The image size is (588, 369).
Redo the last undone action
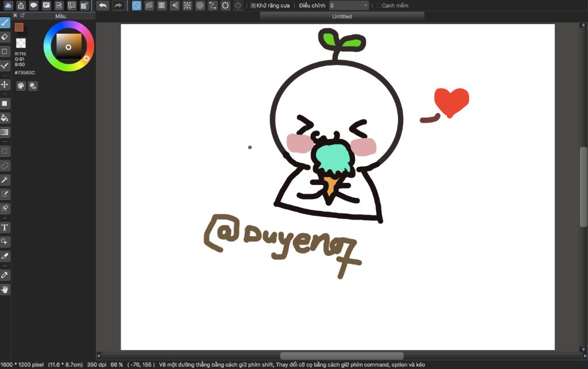click(x=118, y=5)
